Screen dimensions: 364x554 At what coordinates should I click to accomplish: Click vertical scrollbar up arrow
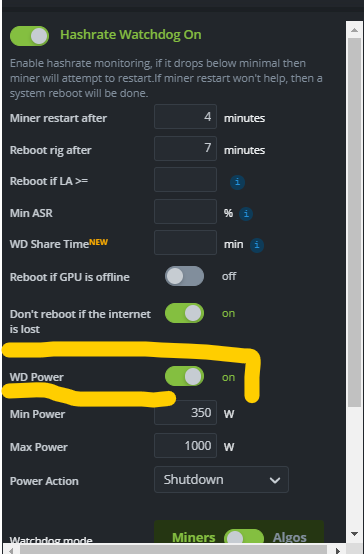point(354,30)
